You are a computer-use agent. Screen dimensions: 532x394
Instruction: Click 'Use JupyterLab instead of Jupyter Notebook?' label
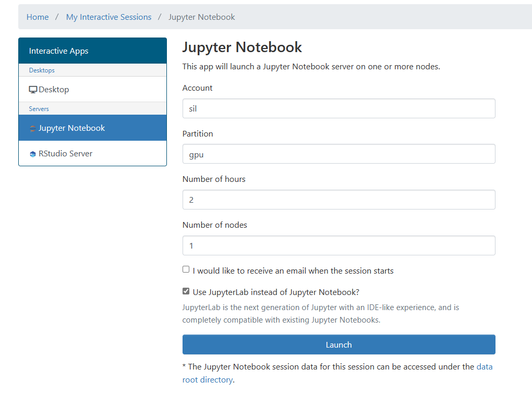tap(276, 292)
